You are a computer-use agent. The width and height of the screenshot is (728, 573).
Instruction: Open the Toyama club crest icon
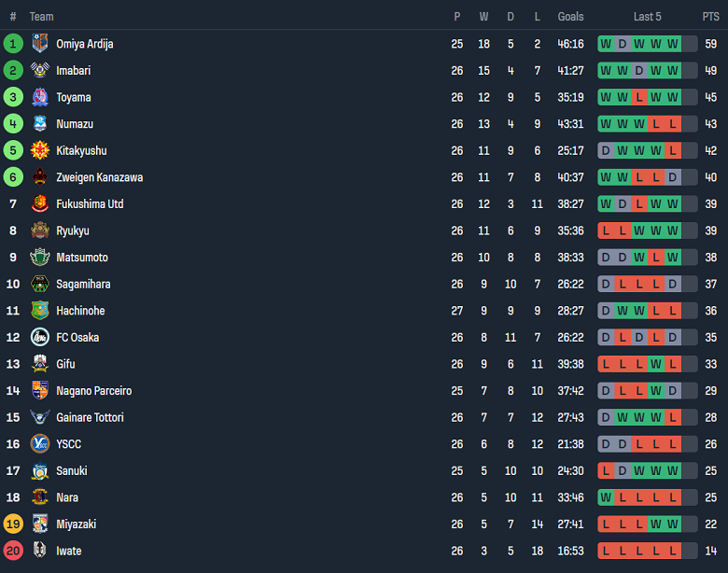(x=39, y=97)
